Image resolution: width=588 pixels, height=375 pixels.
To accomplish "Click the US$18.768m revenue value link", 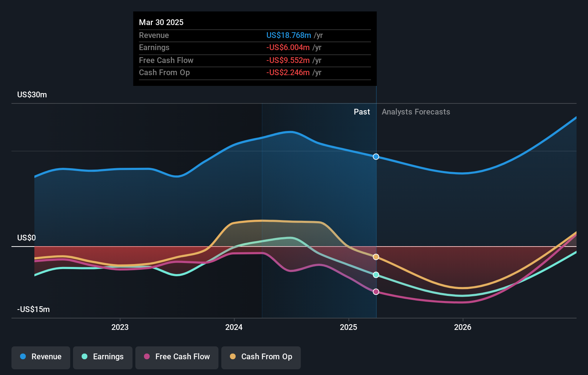I will (288, 35).
